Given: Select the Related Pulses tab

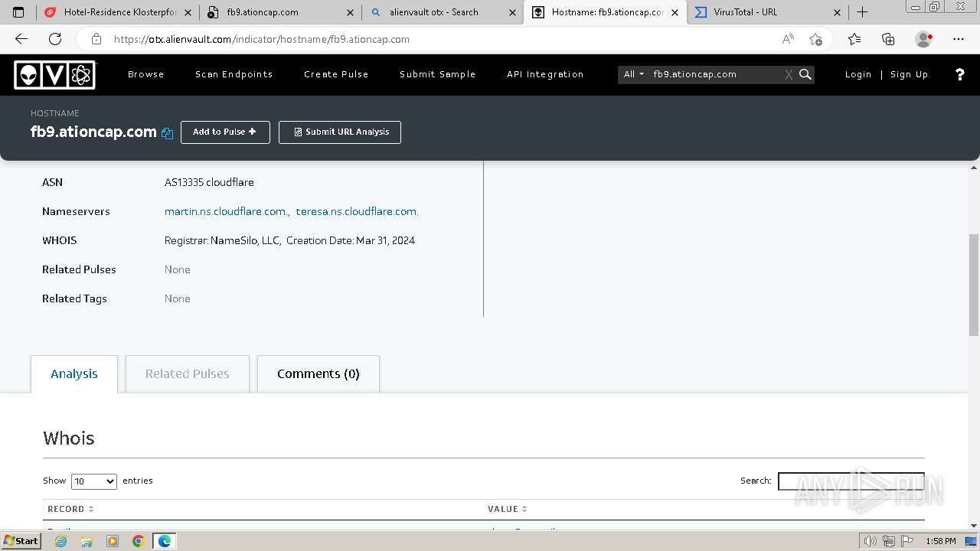Looking at the screenshot, I should pyautogui.click(x=188, y=374).
